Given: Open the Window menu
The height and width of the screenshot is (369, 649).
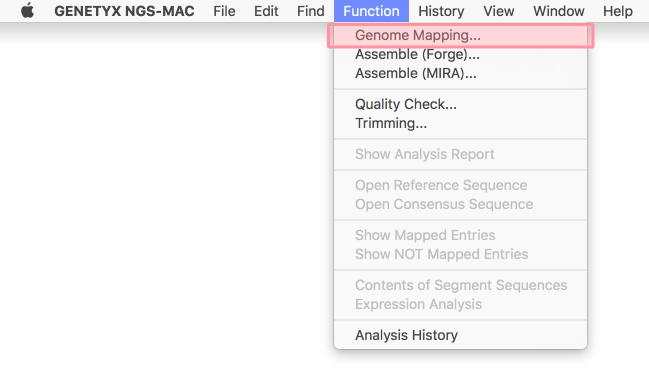Looking at the screenshot, I should pyautogui.click(x=559, y=11).
